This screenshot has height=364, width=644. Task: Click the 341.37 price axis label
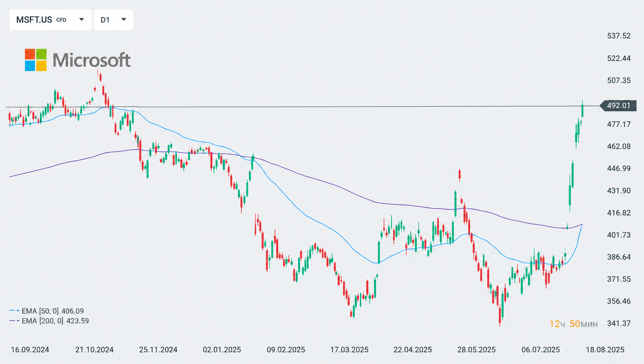tap(619, 323)
